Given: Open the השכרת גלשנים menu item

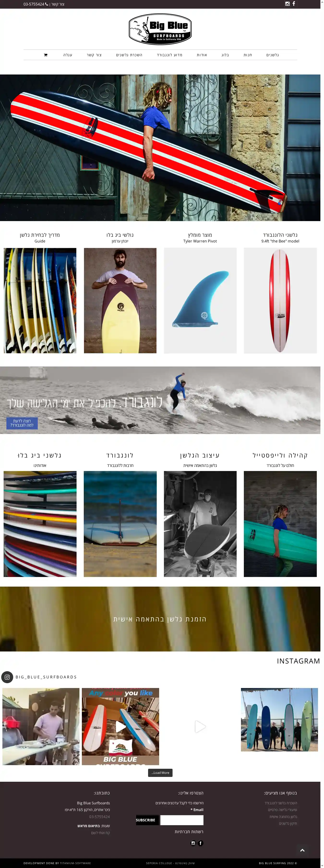Looking at the screenshot, I should [129, 55].
